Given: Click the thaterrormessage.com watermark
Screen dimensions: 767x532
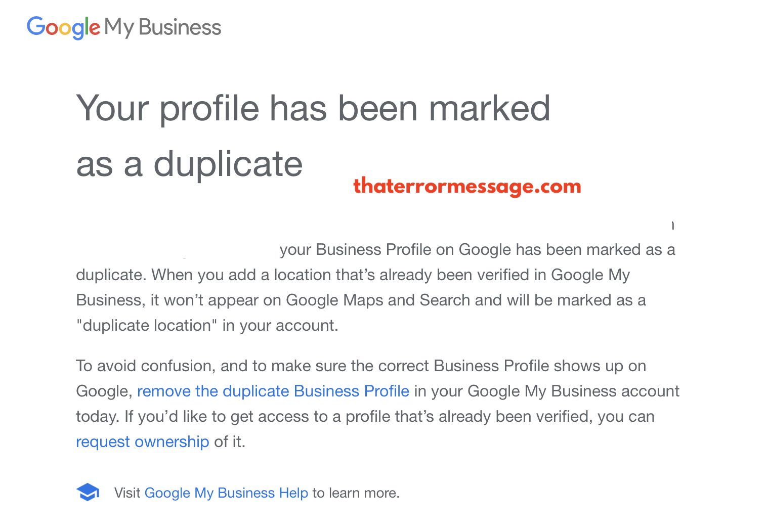Looking at the screenshot, I should (x=467, y=186).
